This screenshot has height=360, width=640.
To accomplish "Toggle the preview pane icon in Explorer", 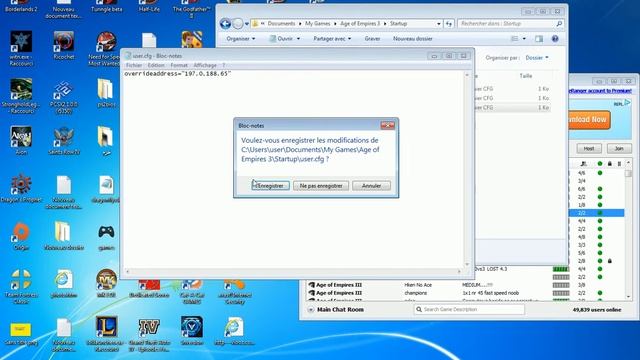I will [539, 39].
